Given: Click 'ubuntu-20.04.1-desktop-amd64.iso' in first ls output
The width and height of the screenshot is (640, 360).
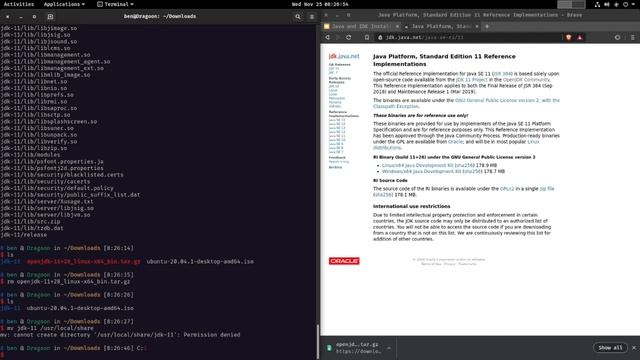Looking at the screenshot, I should click(200, 262).
